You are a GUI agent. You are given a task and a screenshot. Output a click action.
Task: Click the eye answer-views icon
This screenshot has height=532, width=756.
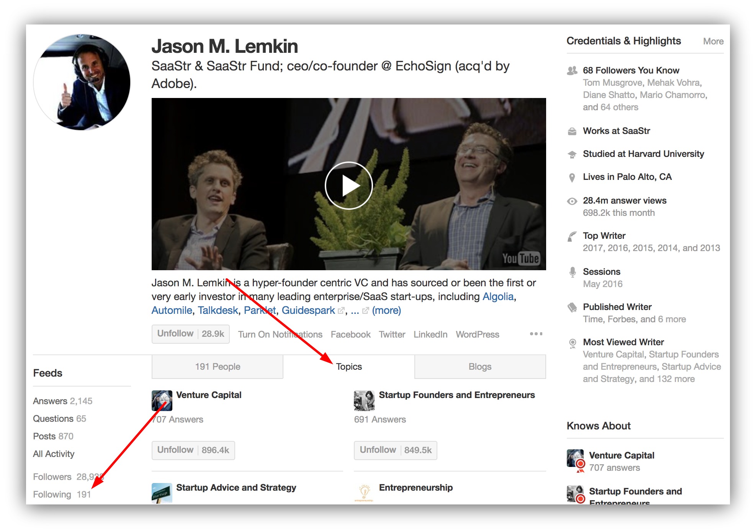point(572,201)
